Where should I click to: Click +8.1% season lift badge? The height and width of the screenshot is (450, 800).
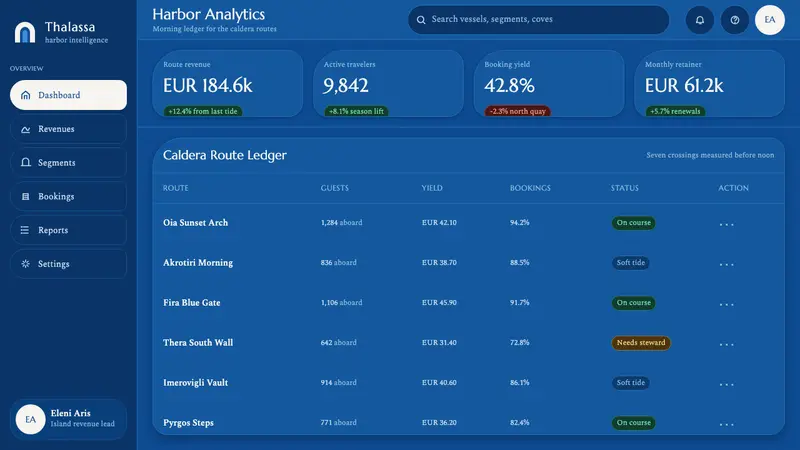(x=356, y=111)
